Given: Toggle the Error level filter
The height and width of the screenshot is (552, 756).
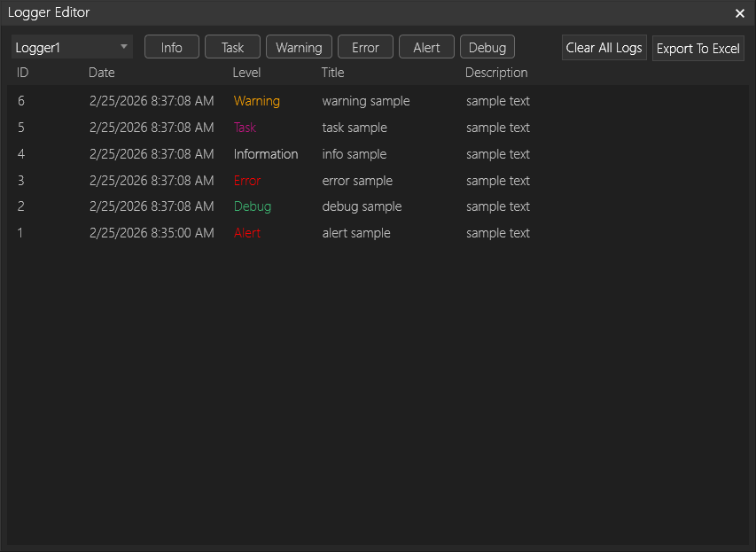Looking at the screenshot, I should [x=365, y=47].
